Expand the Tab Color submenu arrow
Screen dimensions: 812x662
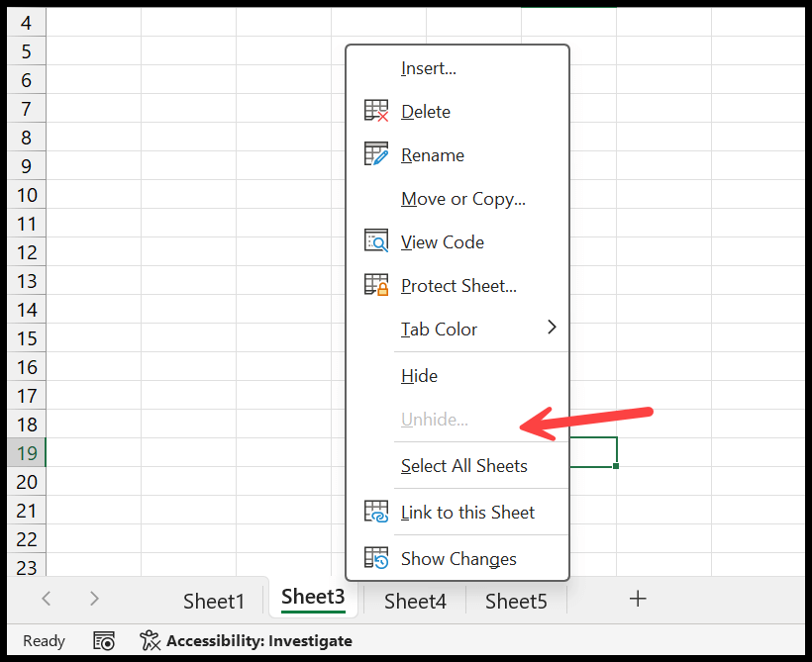click(552, 328)
